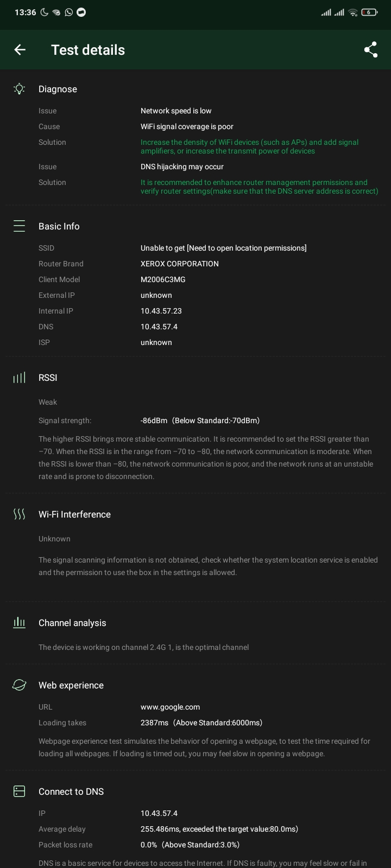Tap the Connect to DNS server icon
The width and height of the screenshot is (391, 868).
(20, 792)
